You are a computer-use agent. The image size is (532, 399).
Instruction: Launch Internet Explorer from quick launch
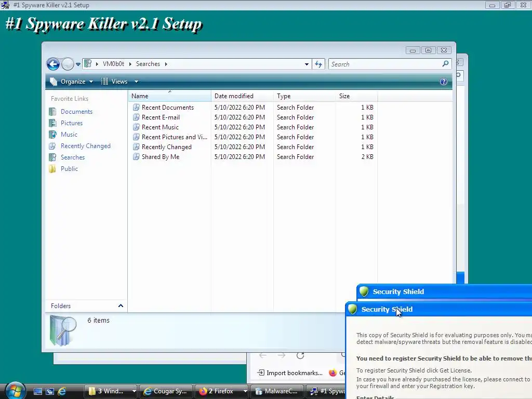click(x=62, y=391)
